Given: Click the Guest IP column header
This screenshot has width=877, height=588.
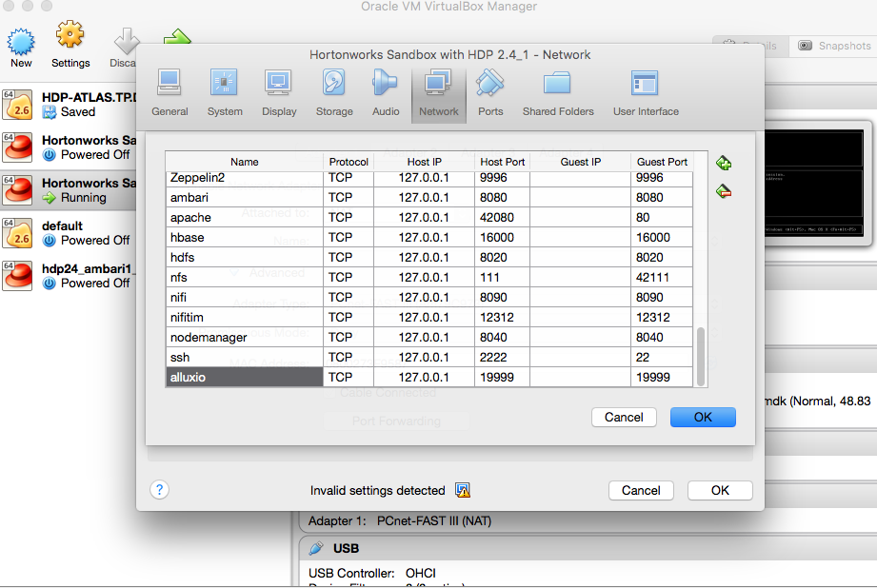Looking at the screenshot, I should [x=580, y=162].
